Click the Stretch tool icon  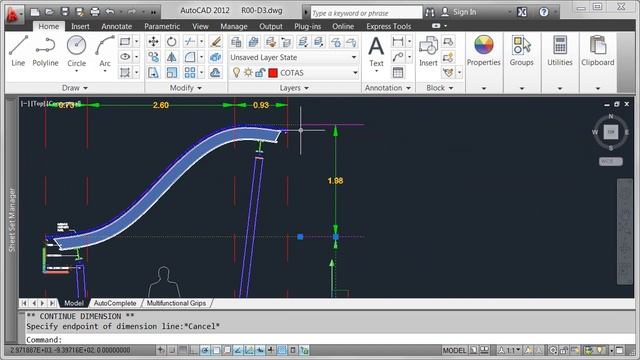[153, 73]
